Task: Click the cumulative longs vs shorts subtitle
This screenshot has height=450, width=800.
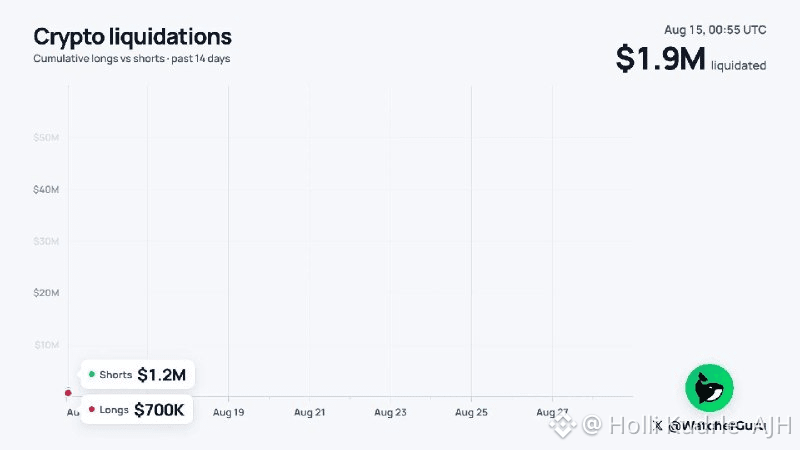Action: click(132, 59)
